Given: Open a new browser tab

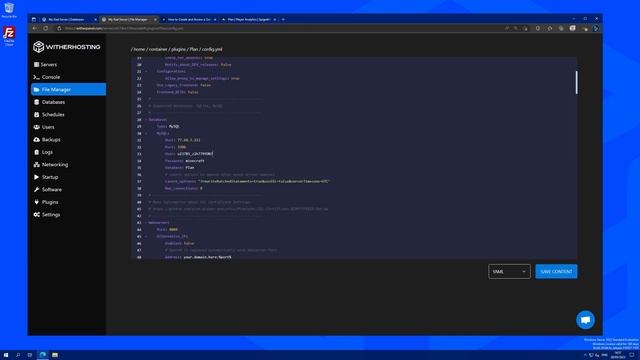Looking at the screenshot, I should tap(283, 19).
